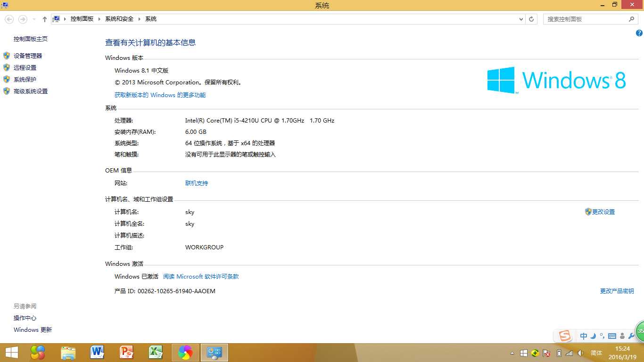Image resolution: width=644 pixels, height=362 pixels.
Task: Go up one level with Up arrow
Action: [x=45, y=19]
